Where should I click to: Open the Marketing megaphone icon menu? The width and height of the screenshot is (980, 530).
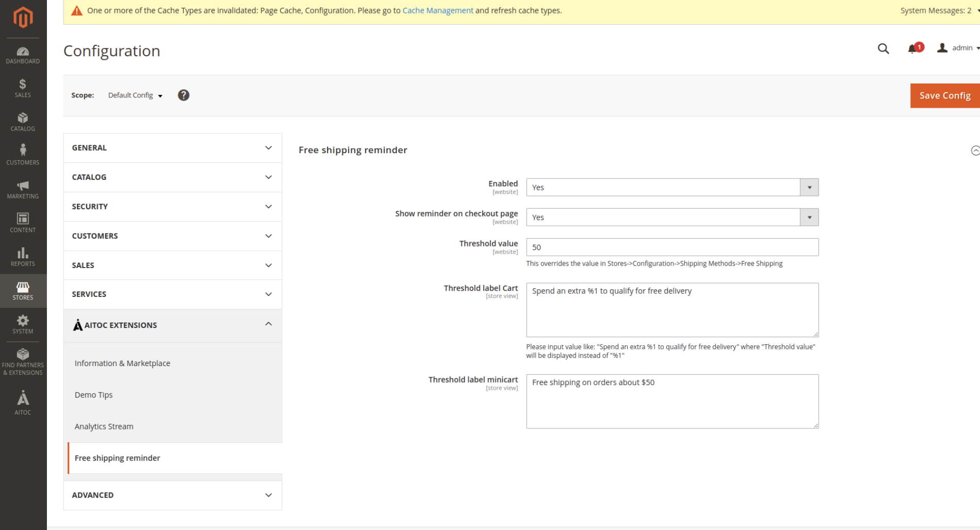pos(23,189)
